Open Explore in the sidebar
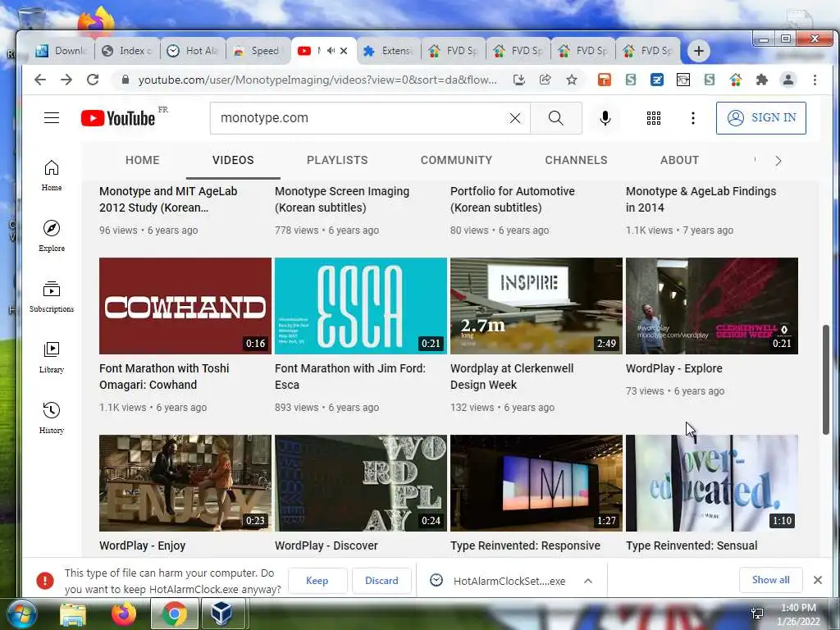The image size is (840, 630). (52, 236)
